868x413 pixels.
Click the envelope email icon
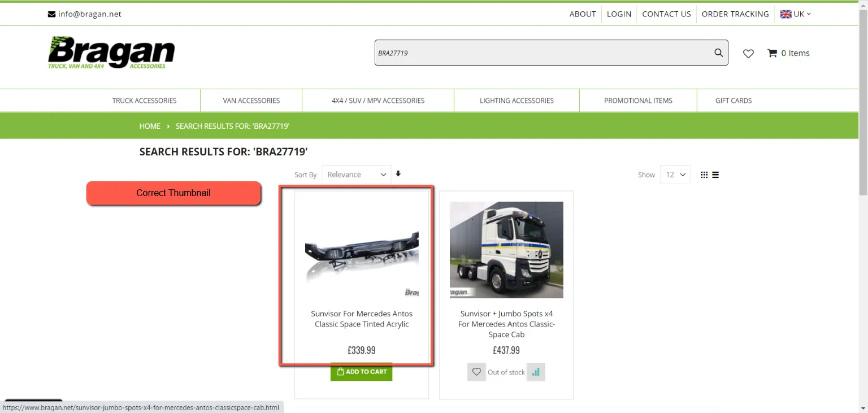(x=51, y=14)
